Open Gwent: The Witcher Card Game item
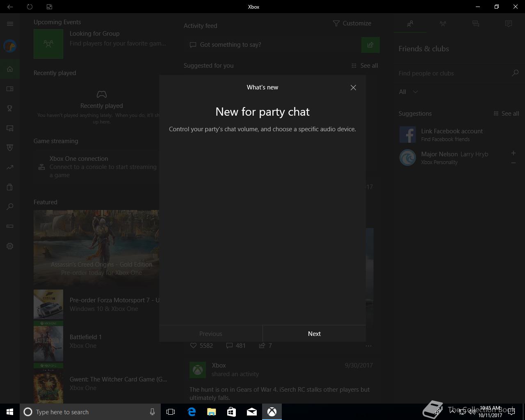 pos(100,383)
